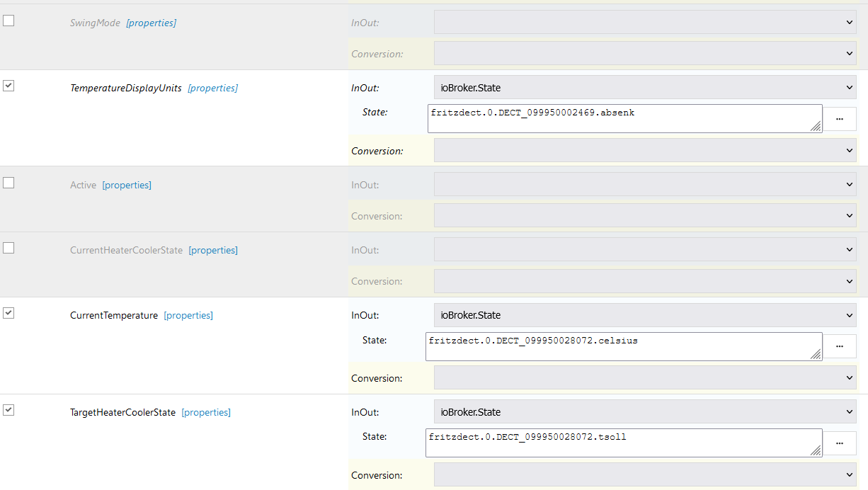Click the celsius state text field
The image size is (868, 490).
click(624, 346)
